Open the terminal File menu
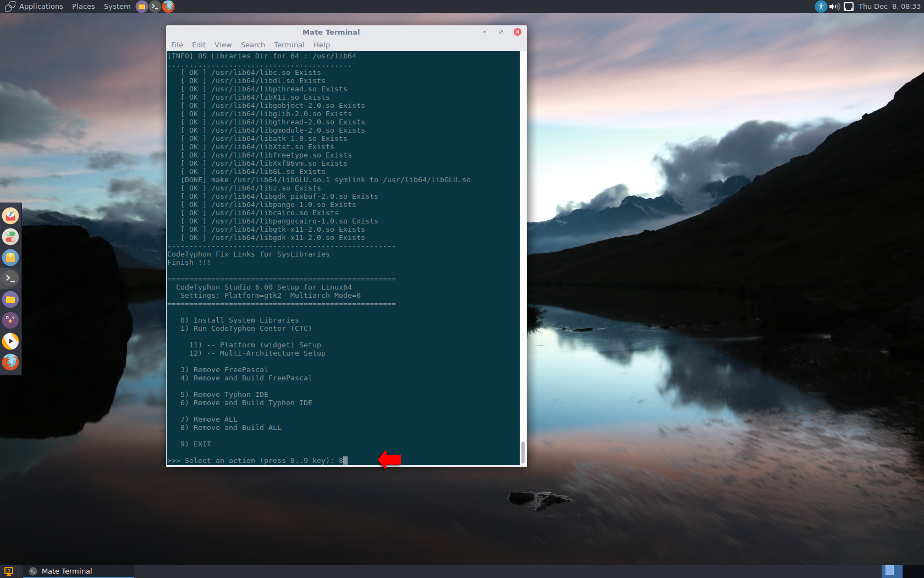 click(177, 45)
